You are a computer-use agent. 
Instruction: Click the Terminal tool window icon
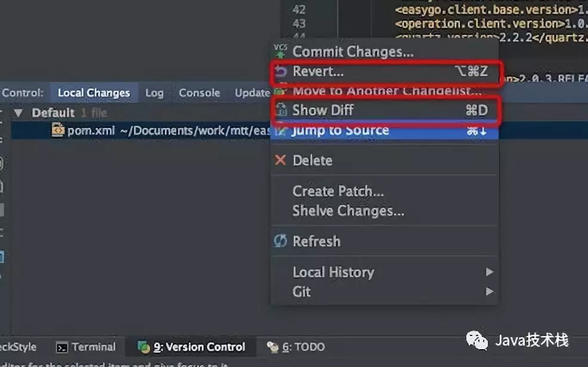[62, 347]
